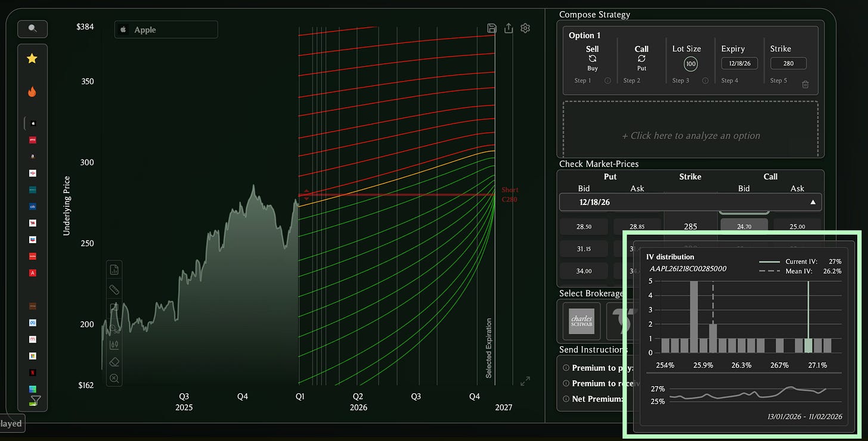Viewport: 868px width, 441px height.
Task: Select the Microsoft ticker icon in sidebar
Action: [33, 356]
